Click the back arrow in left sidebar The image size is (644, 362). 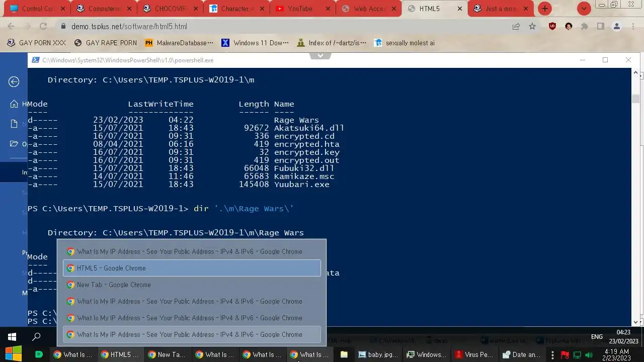(14, 82)
